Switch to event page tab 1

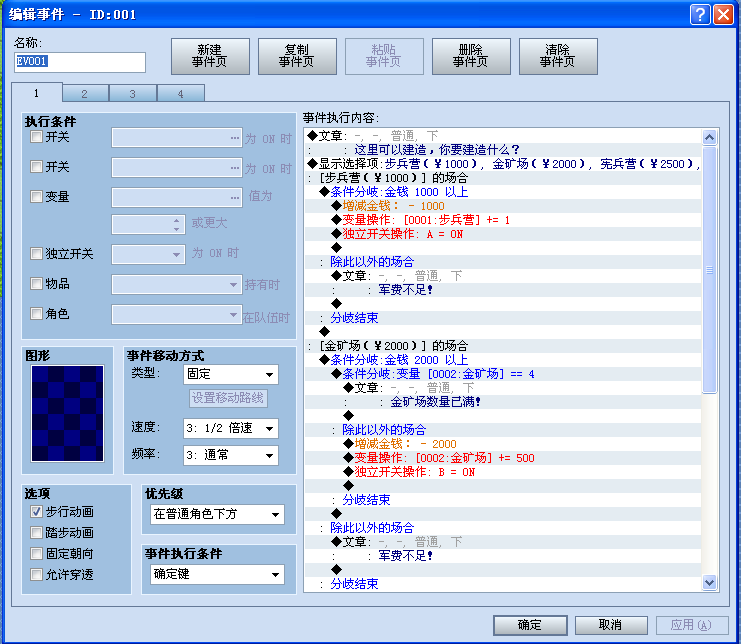(36, 93)
